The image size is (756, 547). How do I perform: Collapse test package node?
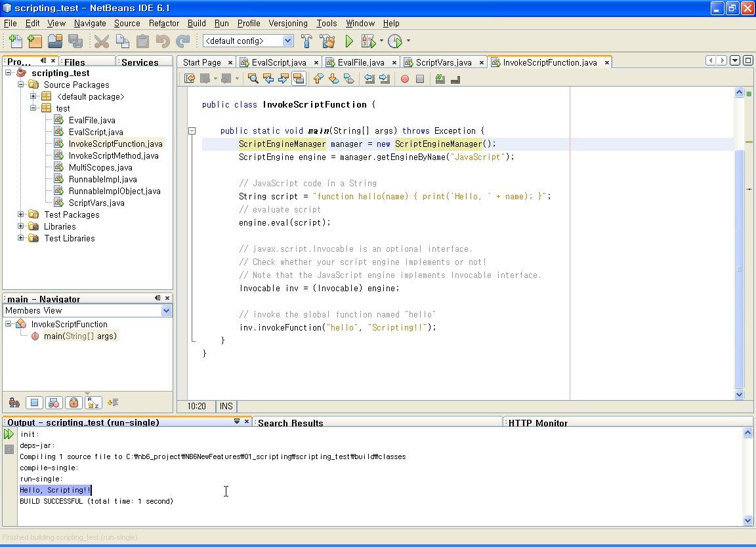point(33,108)
